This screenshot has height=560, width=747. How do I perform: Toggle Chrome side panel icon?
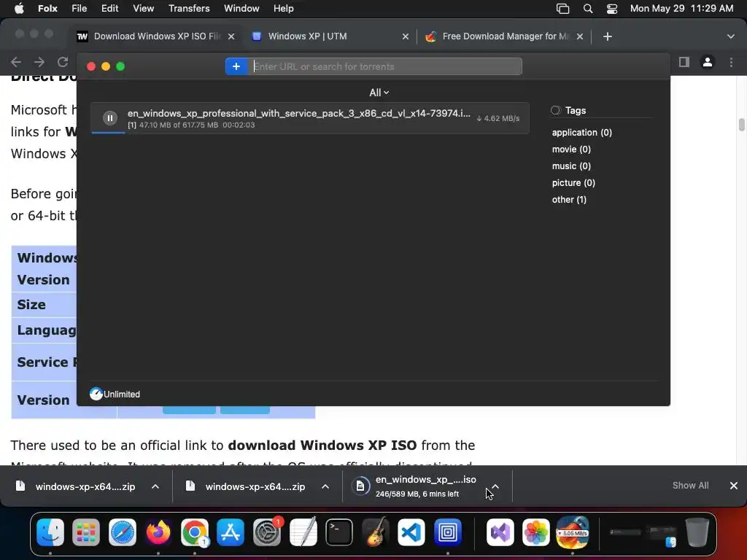click(x=684, y=62)
